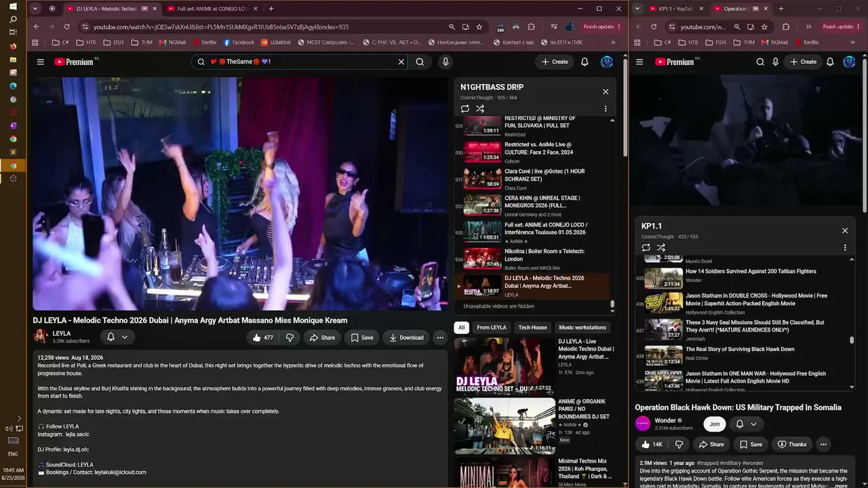This screenshot has width=868, height=488.
Task: Open notifications bell in left YouTube header
Action: (x=585, y=62)
